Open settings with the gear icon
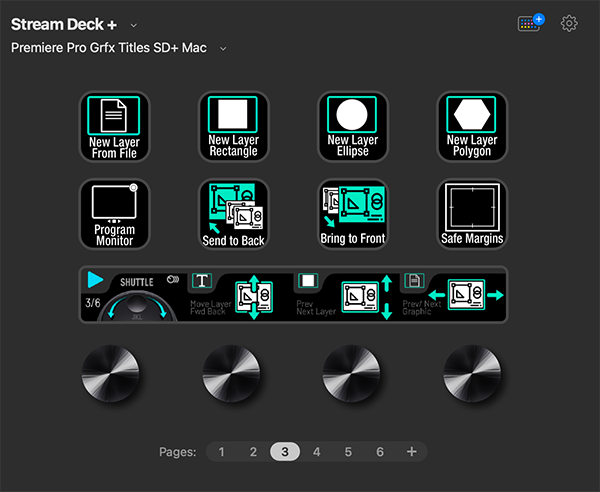 pyautogui.click(x=569, y=23)
